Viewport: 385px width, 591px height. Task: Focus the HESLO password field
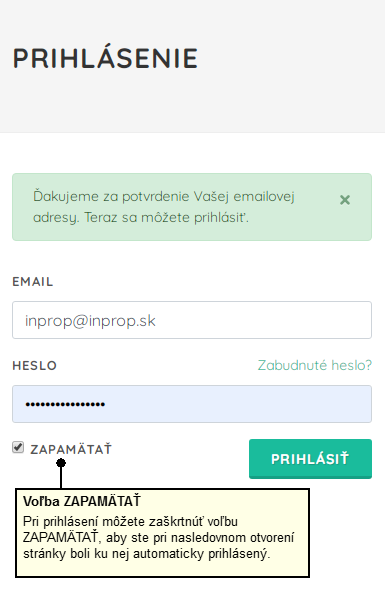tap(192, 404)
